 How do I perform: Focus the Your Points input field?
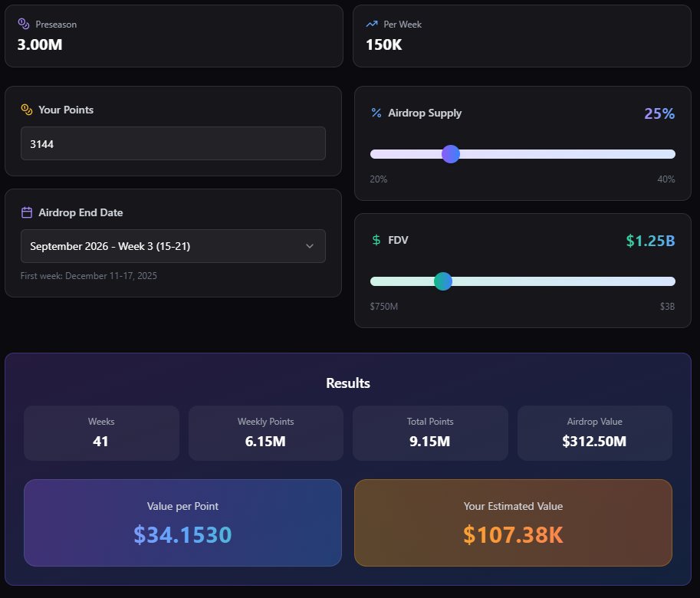[173, 143]
